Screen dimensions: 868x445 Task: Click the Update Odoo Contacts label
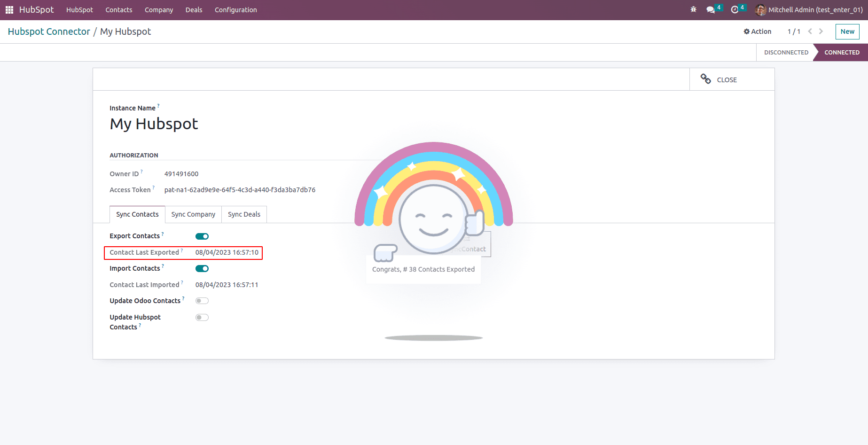(145, 301)
